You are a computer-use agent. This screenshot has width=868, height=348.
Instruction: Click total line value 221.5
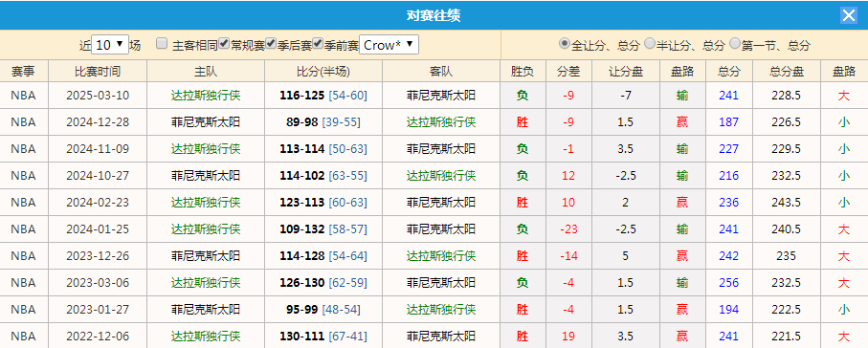click(787, 336)
